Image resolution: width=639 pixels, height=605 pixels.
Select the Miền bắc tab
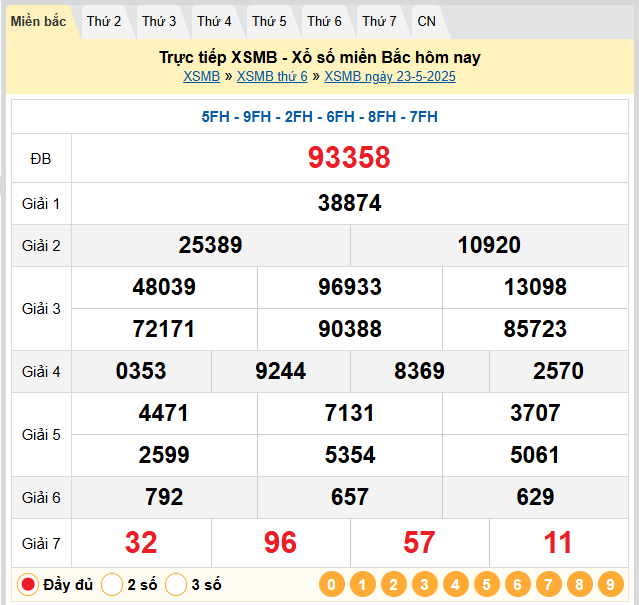[39, 21]
